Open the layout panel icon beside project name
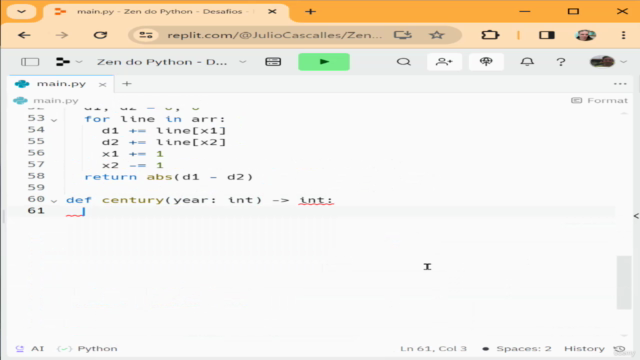Viewport: 640px width, 360px height. 273,62
